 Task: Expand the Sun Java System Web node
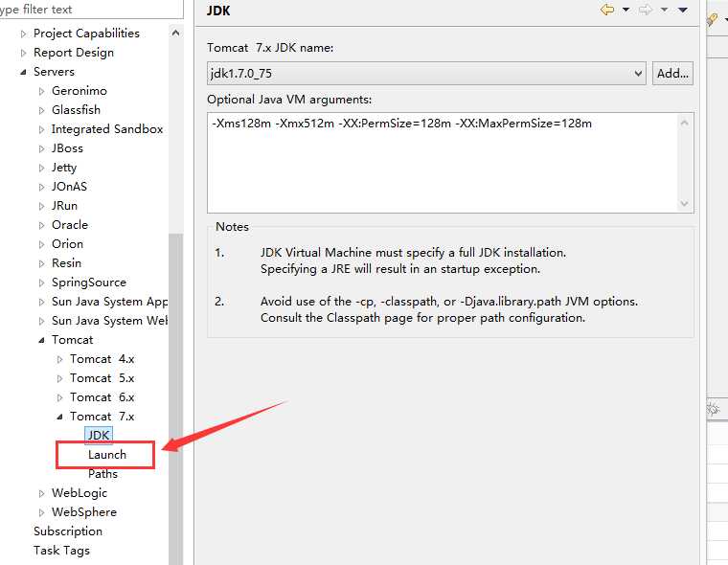tap(42, 321)
